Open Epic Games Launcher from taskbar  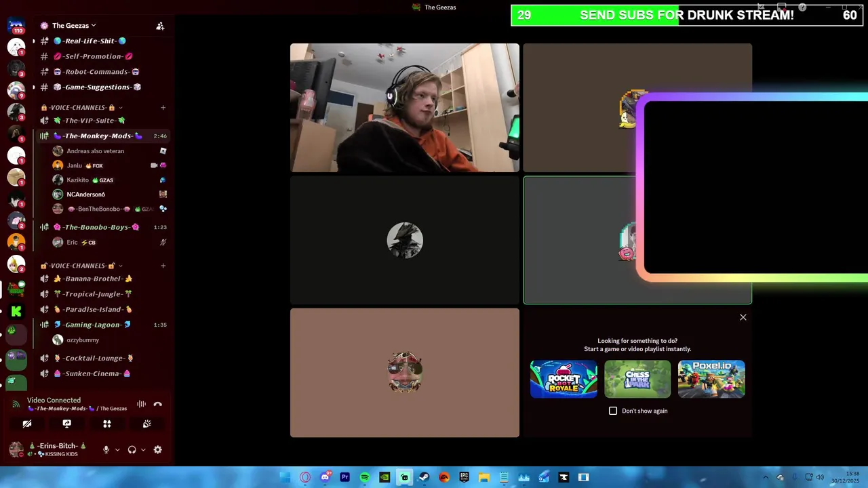[464, 477]
